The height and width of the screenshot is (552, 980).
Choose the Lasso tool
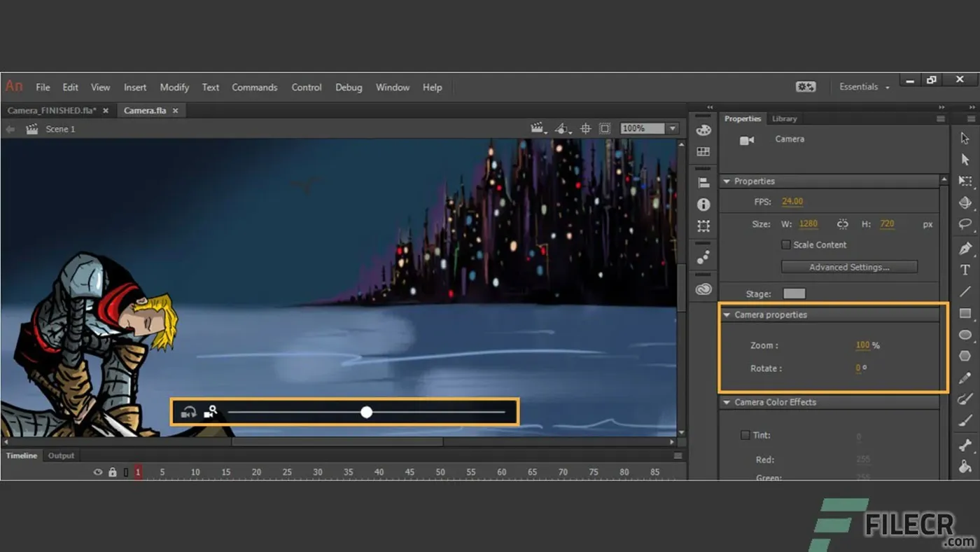[965, 224]
